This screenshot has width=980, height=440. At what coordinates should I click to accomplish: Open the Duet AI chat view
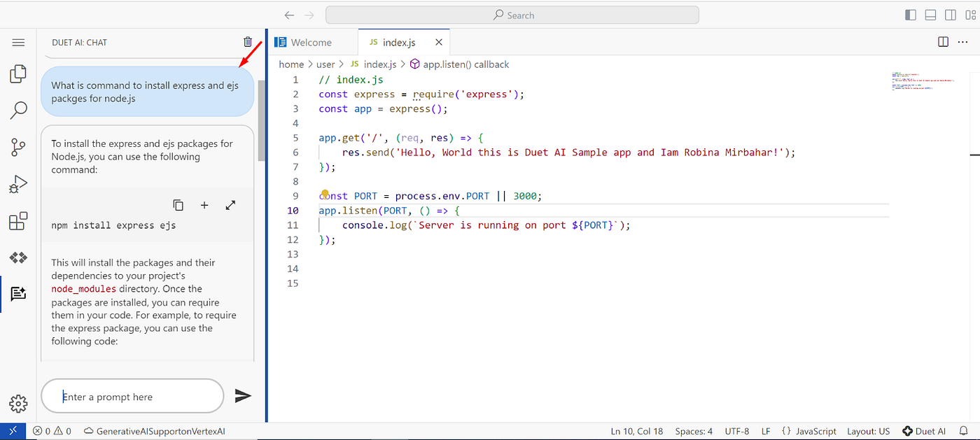[18, 294]
